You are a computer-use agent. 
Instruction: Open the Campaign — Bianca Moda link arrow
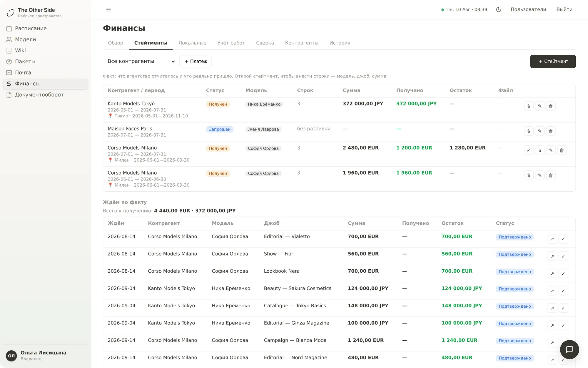[x=552, y=343]
